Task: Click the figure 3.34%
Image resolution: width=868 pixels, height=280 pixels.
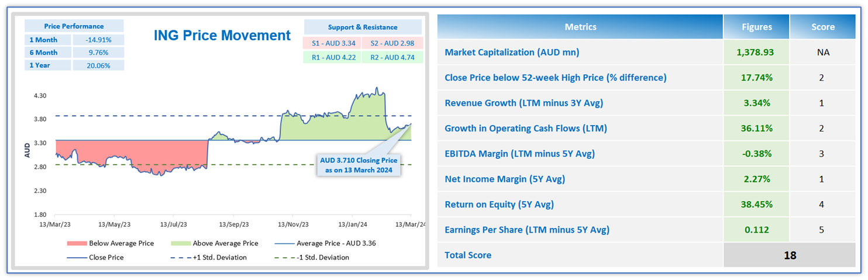Action: (x=756, y=103)
